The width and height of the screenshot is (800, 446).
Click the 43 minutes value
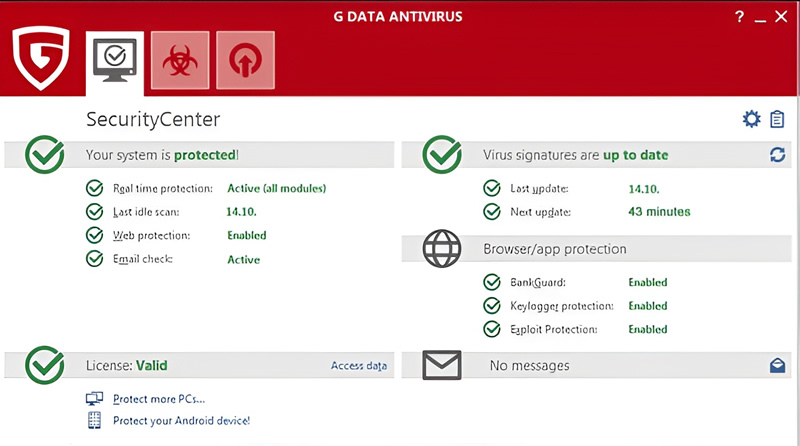click(659, 211)
